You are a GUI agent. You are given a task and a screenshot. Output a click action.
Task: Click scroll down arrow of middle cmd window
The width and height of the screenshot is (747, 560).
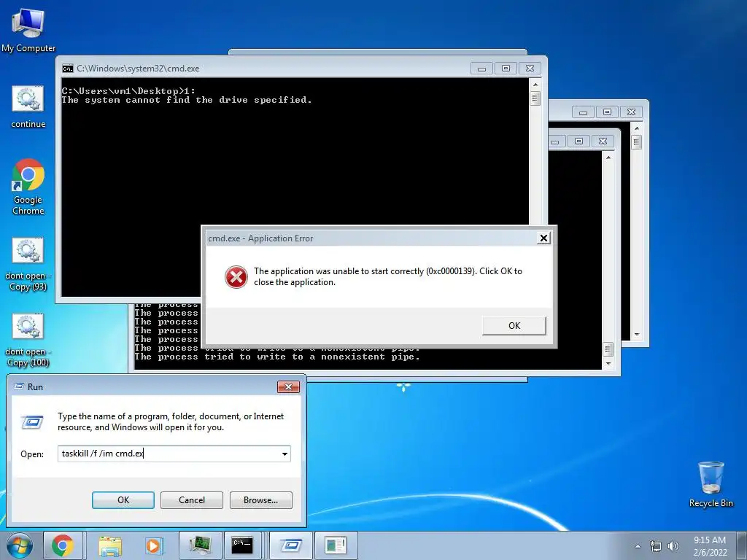(608, 364)
